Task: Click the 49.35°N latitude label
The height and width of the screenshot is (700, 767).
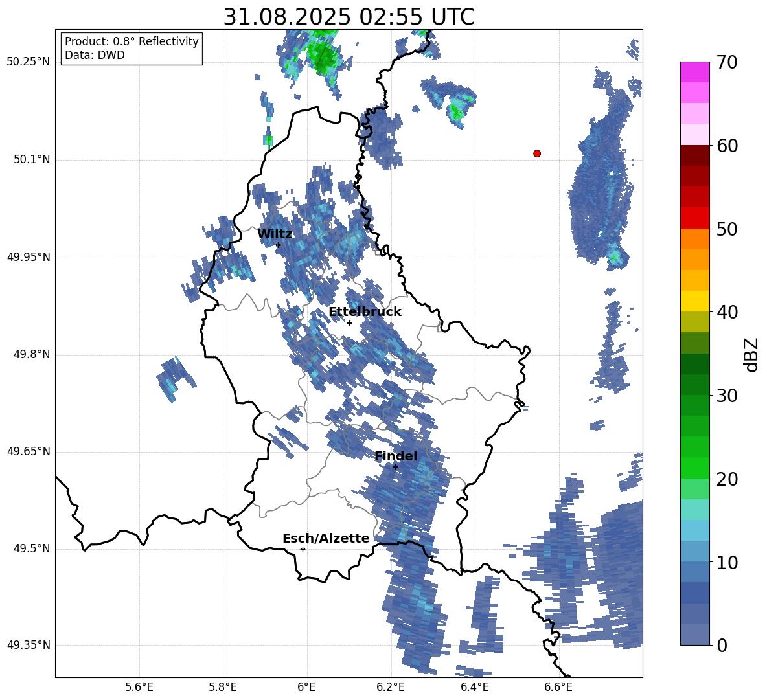Action: (29, 645)
